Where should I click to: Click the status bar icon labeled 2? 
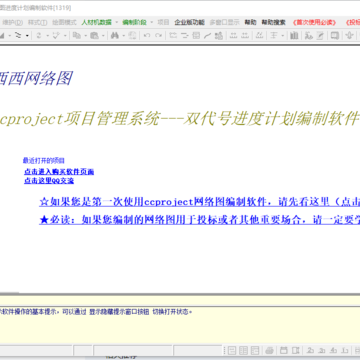click(x=311, y=350)
